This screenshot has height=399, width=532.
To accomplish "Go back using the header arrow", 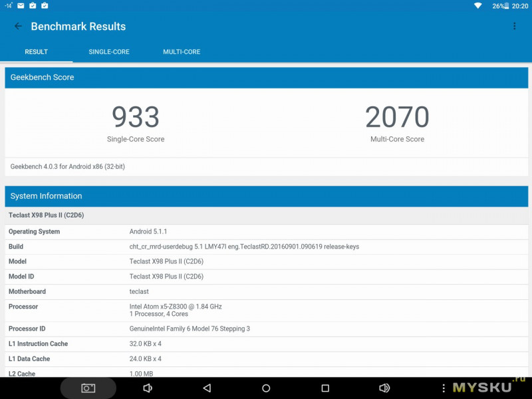I will coord(18,26).
